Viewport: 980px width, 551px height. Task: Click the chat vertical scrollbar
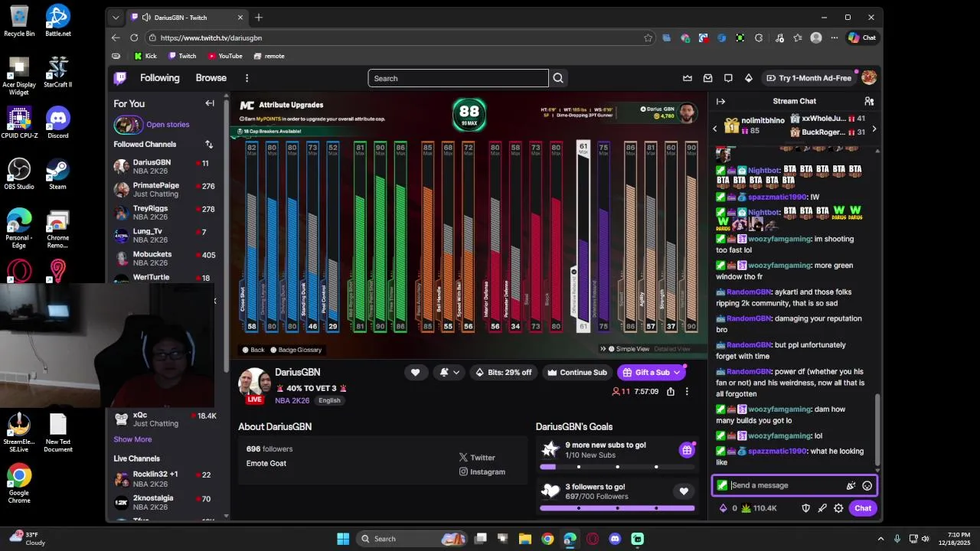[x=877, y=429]
